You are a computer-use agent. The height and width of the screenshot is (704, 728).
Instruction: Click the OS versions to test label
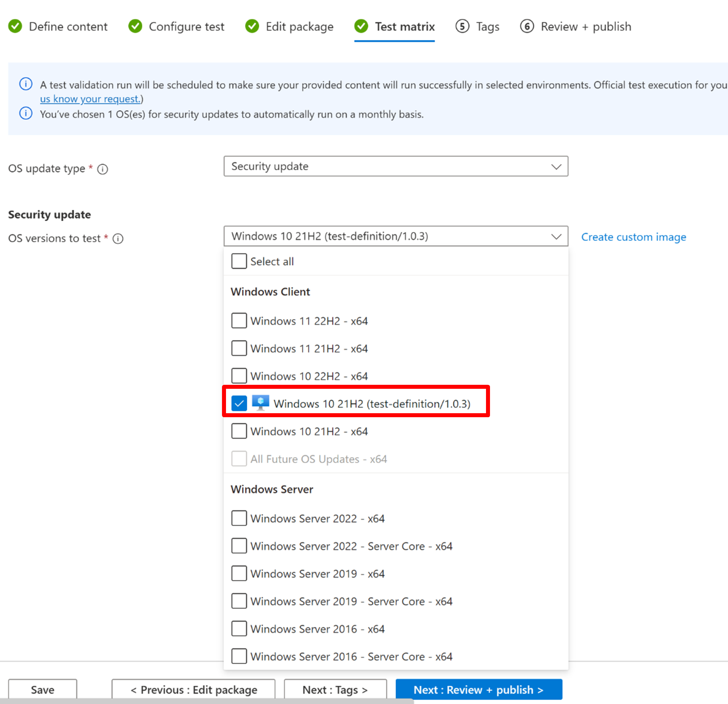click(54, 238)
